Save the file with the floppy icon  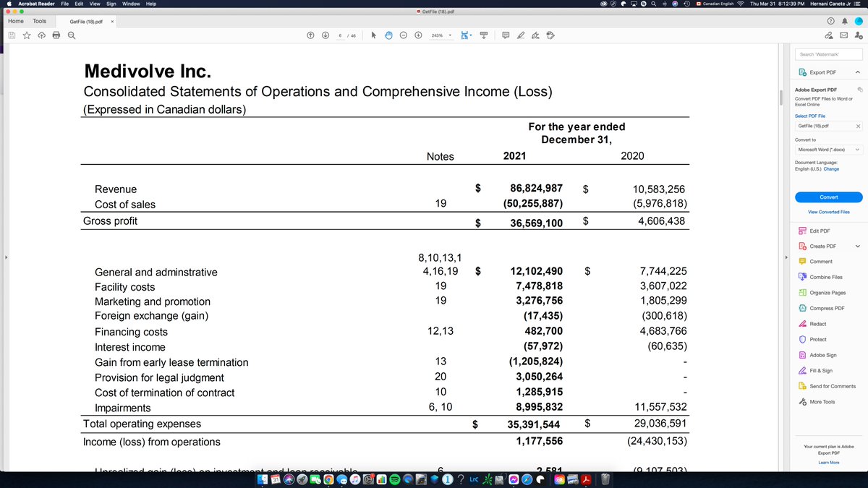click(12, 35)
